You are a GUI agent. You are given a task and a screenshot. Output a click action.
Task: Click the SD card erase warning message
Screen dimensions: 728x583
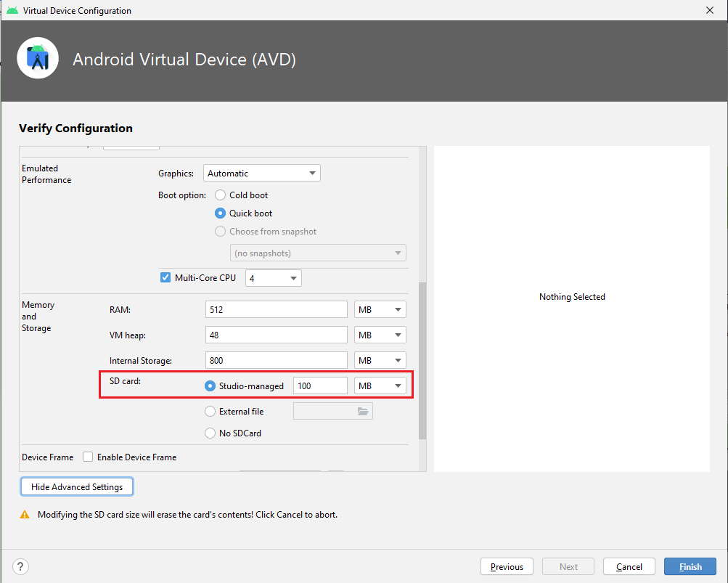pos(187,515)
